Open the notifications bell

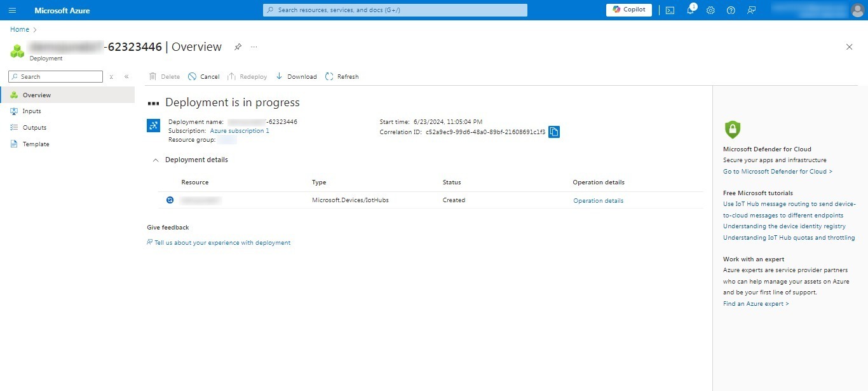pos(690,10)
